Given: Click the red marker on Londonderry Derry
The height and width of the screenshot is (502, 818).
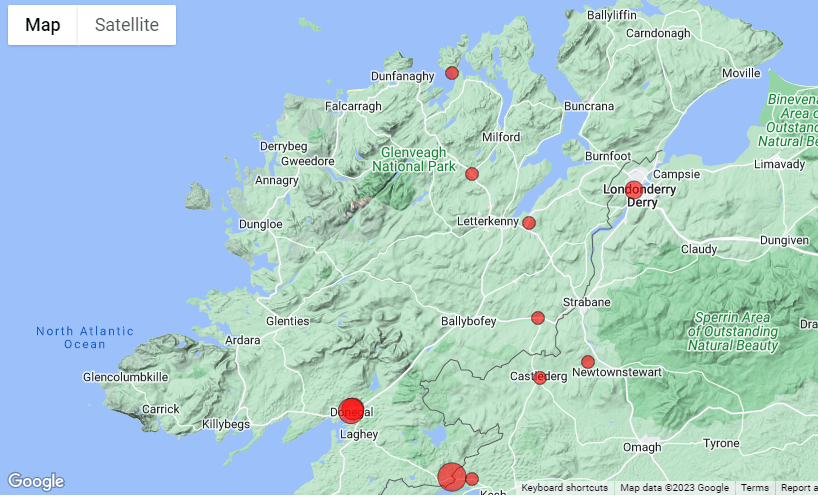Looking at the screenshot, I should click(x=634, y=190).
